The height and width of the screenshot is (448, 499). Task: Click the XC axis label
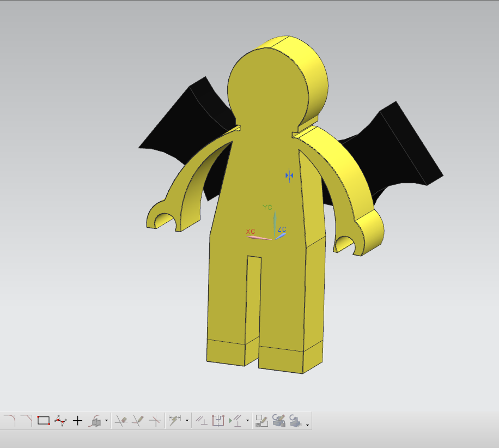click(251, 232)
